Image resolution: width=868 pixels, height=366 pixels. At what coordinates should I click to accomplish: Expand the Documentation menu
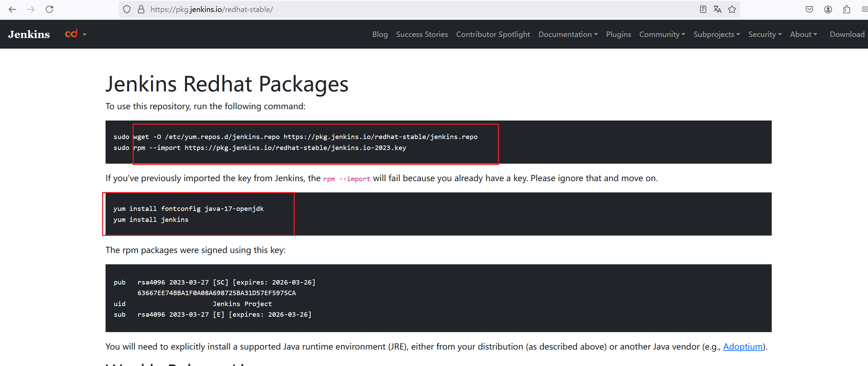click(x=568, y=34)
